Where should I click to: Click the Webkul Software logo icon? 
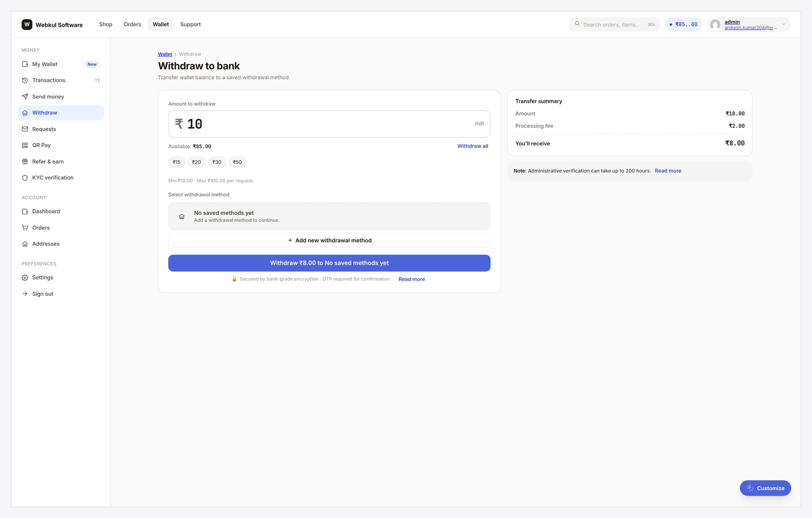coord(27,25)
